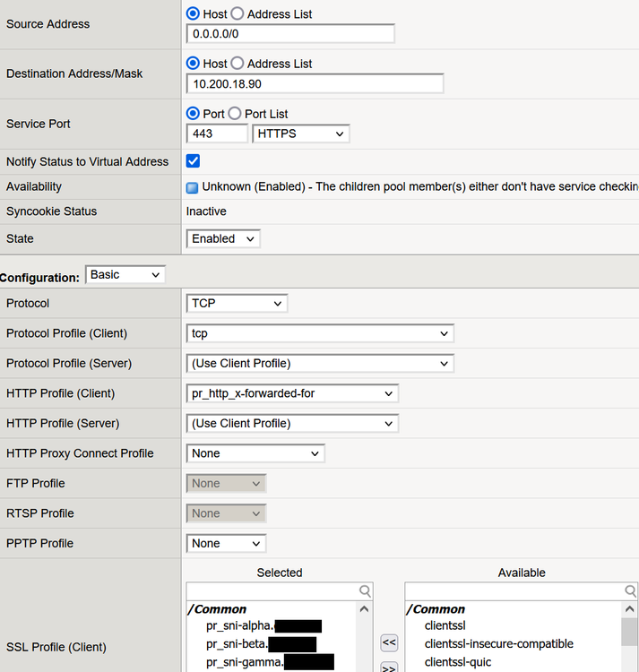The image size is (639, 672).
Task: Click the blue Availability status icon
Action: tap(192, 187)
